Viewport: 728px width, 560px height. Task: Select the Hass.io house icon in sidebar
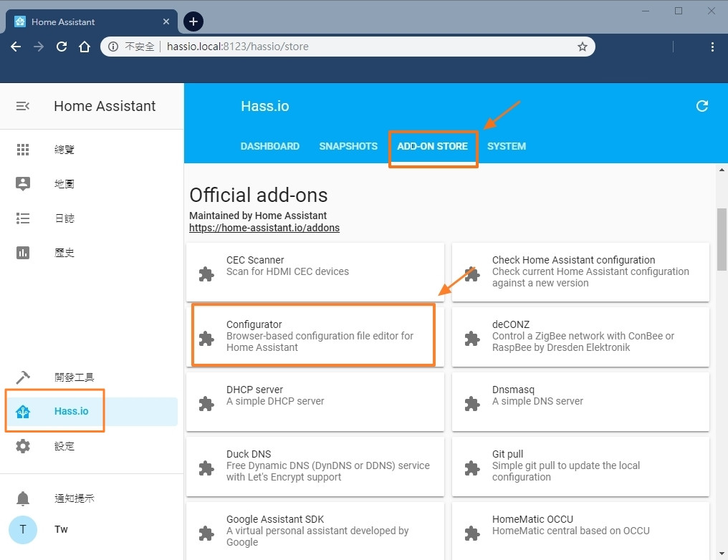(x=23, y=412)
